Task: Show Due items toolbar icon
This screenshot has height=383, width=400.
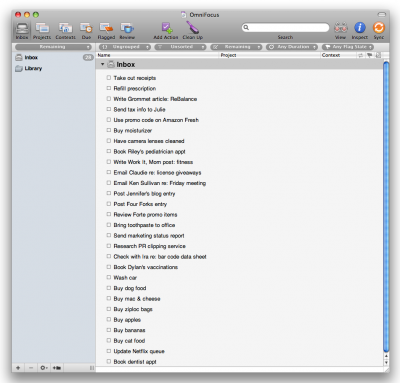Action: pos(86,28)
